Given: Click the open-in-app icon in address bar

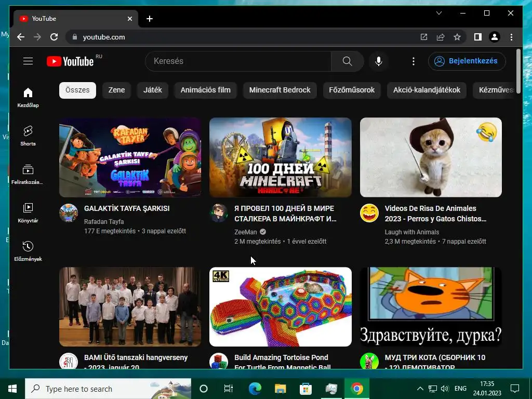Looking at the screenshot, I should click(x=424, y=37).
